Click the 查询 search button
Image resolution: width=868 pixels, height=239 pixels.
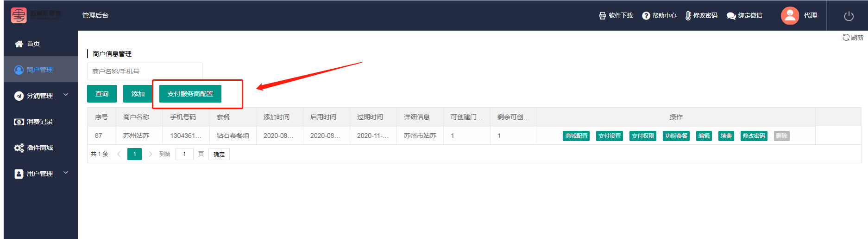(102, 94)
